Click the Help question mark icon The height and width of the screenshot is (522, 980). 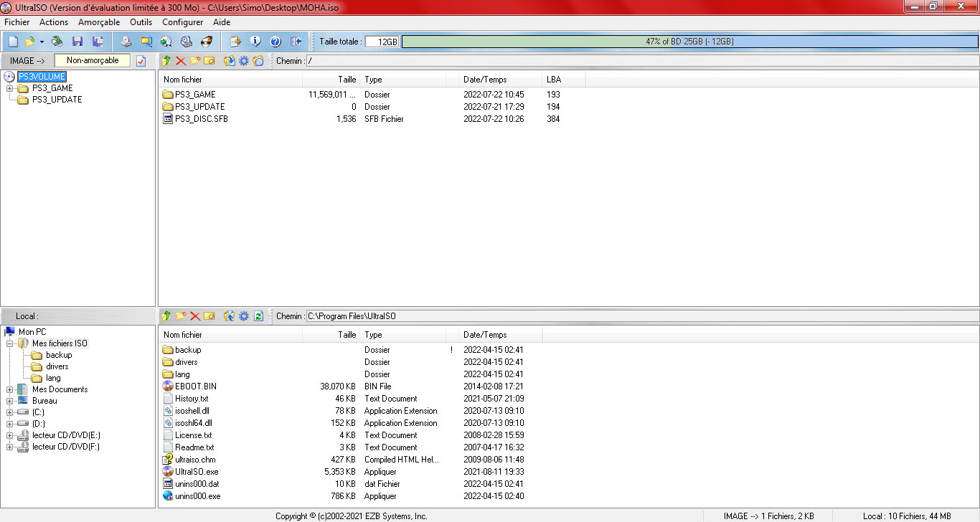click(x=275, y=42)
